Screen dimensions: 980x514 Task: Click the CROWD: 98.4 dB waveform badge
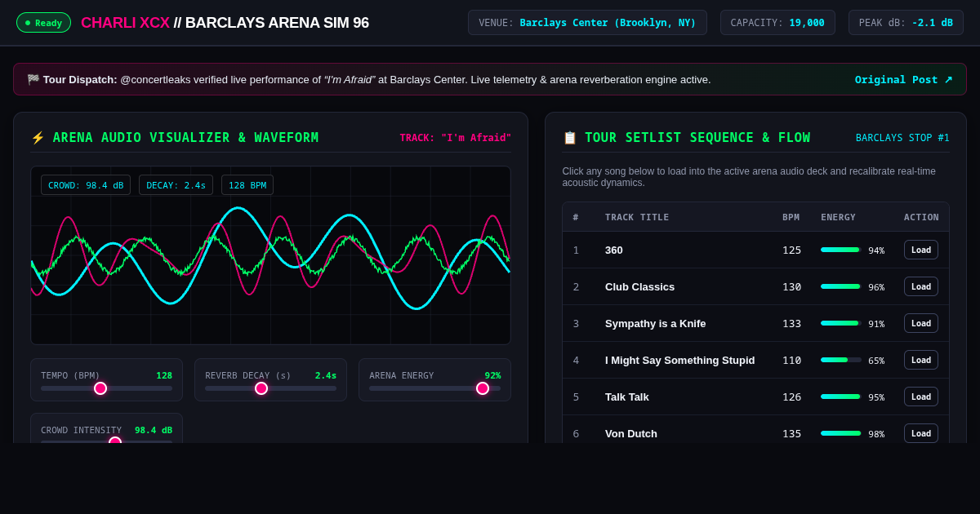[x=86, y=185]
